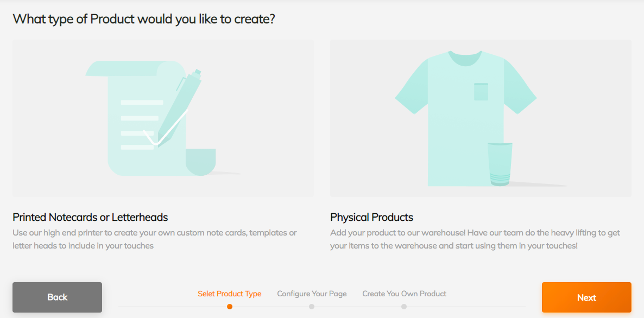
Task: Go to the Select Product Type step
Action: [x=229, y=294]
